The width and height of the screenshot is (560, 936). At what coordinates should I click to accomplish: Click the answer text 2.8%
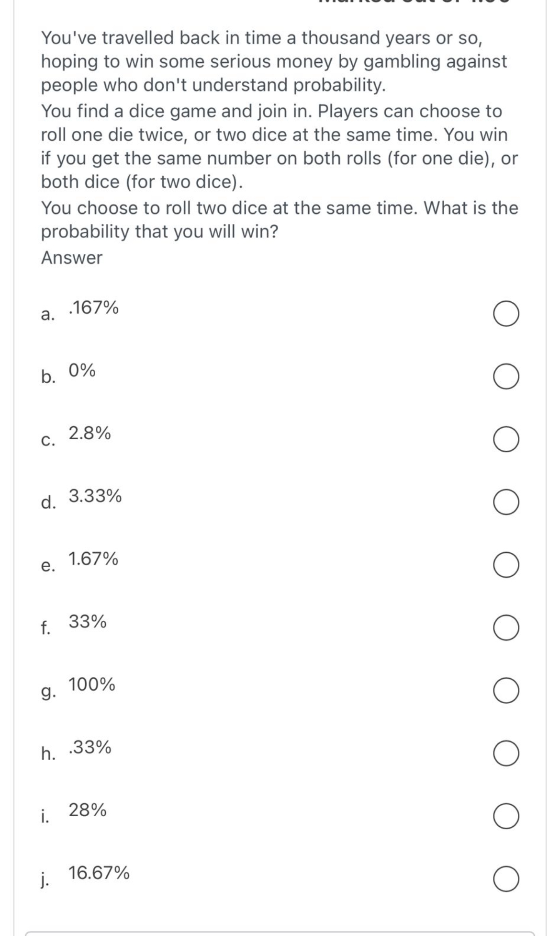(90, 434)
